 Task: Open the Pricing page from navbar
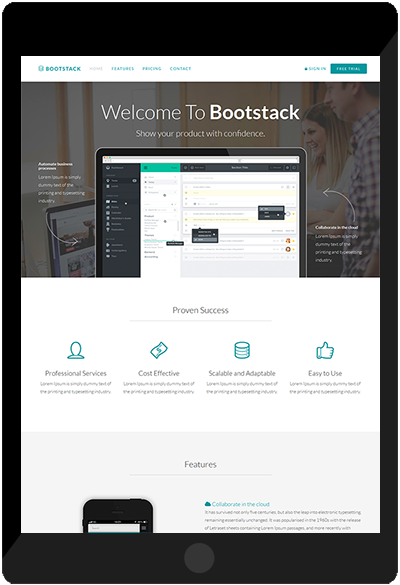151,69
